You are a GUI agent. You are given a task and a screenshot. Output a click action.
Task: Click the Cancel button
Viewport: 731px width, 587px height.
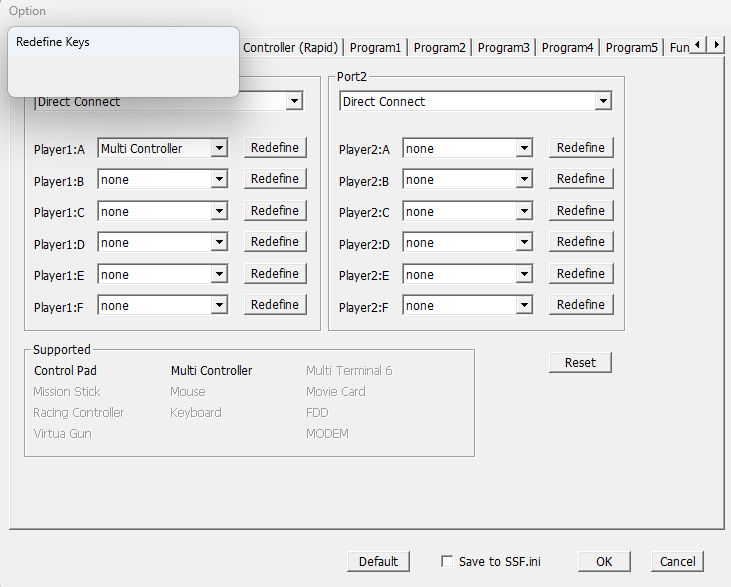point(678,561)
